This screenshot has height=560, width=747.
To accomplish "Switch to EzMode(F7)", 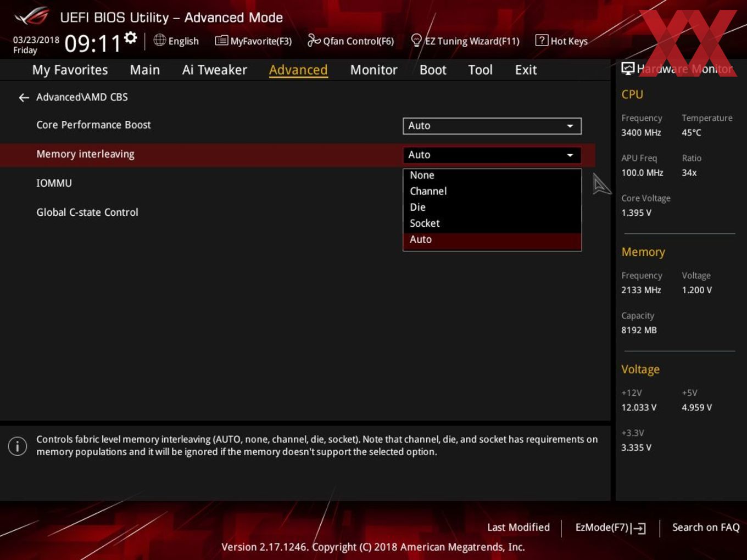I will [610, 528].
